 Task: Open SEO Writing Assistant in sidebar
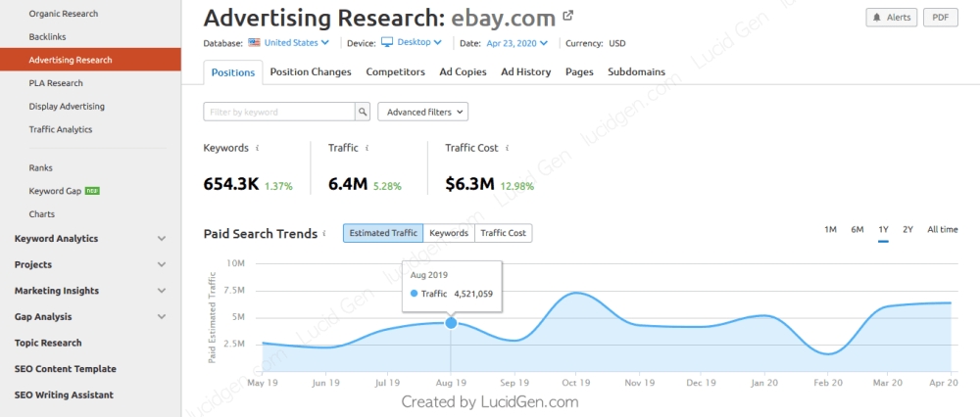[x=64, y=395]
